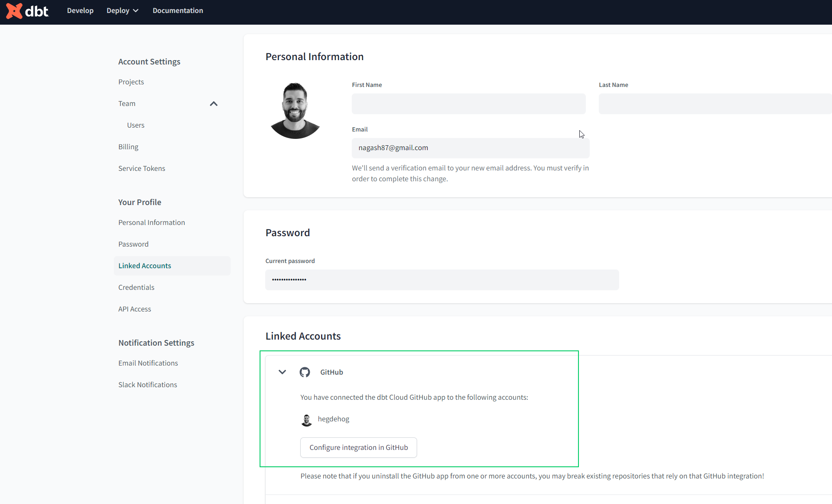Select Personal Information in Your Profile
Image resolution: width=832 pixels, height=504 pixels.
(x=152, y=222)
